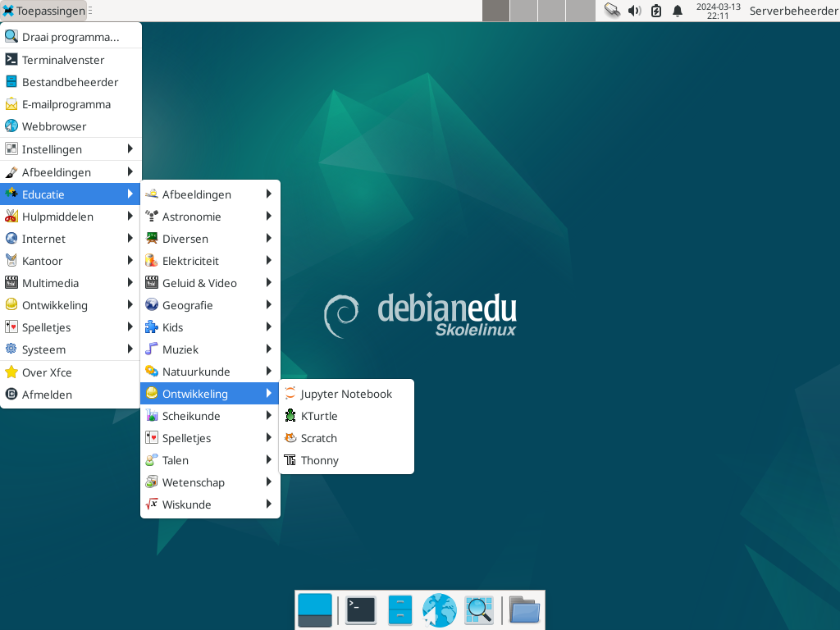Launch Jupyter Notebook from the submenu

click(346, 394)
